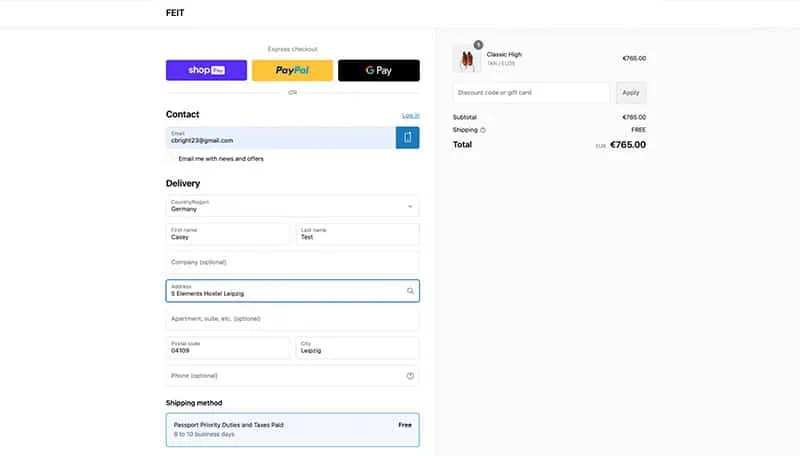Click the Shipping info icon

[x=483, y=130]
